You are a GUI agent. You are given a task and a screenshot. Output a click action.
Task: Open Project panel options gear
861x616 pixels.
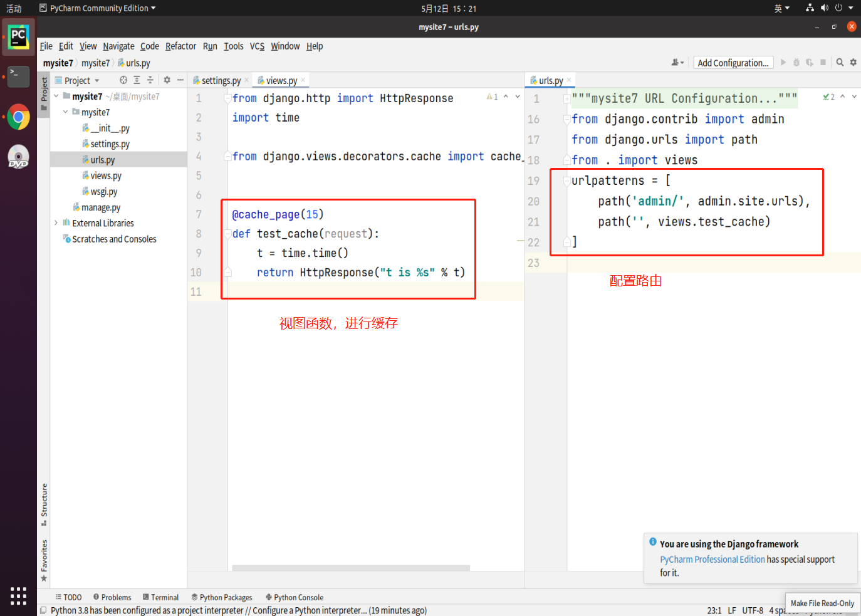(167, 80)
